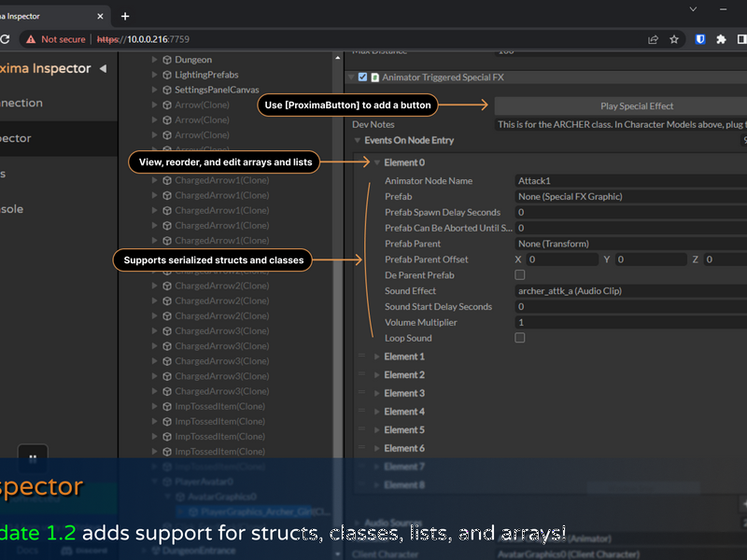Expand Element 2
Viewport: 747px width, 560px height.
coord(377,375)
